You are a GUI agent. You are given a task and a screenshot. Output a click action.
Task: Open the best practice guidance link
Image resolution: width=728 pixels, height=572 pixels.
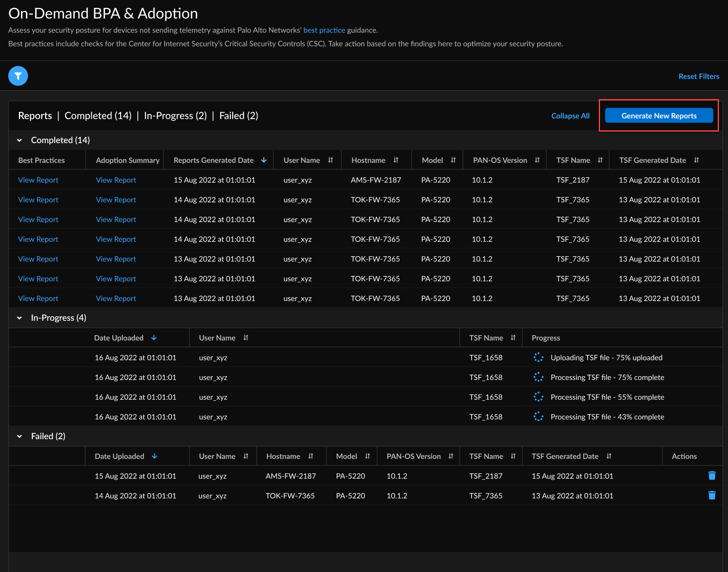(324, 30)
